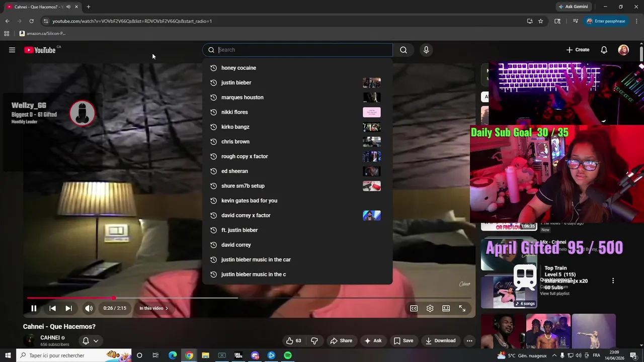Click the Create button
Screen dimensions: 644x362
pyautogui.click(x=578, y=50)
